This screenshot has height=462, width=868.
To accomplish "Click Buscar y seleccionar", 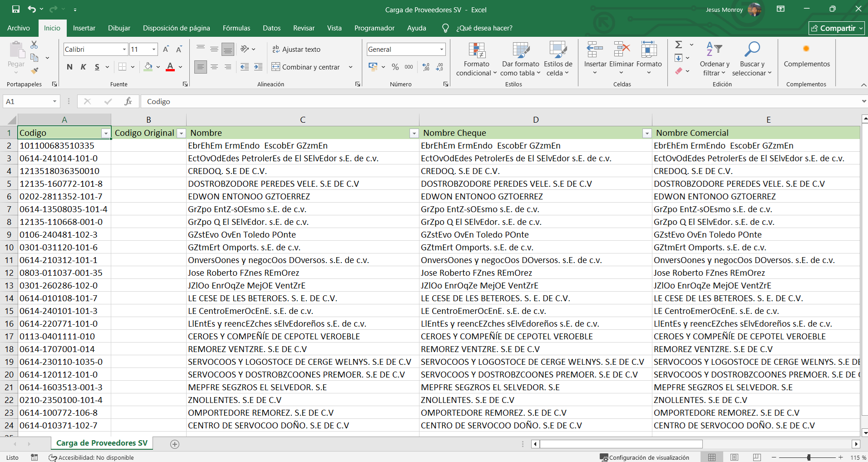I will 752,58.
